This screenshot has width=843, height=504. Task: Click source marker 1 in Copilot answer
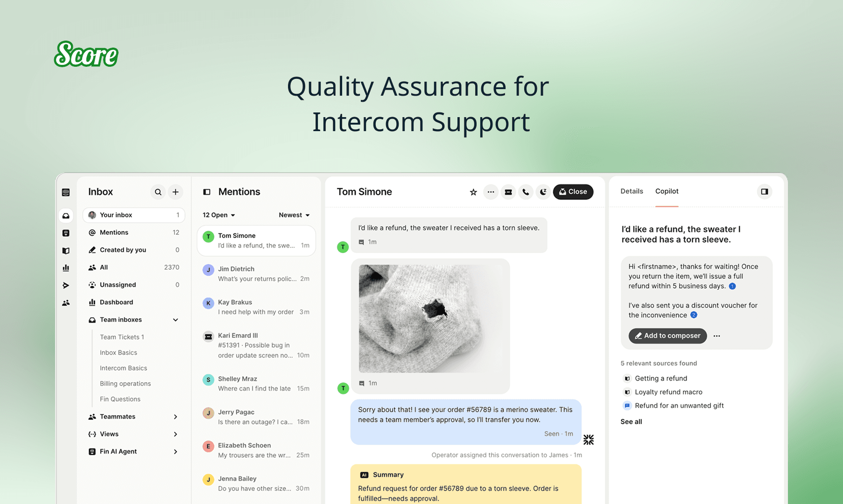[x=732, y=286]
